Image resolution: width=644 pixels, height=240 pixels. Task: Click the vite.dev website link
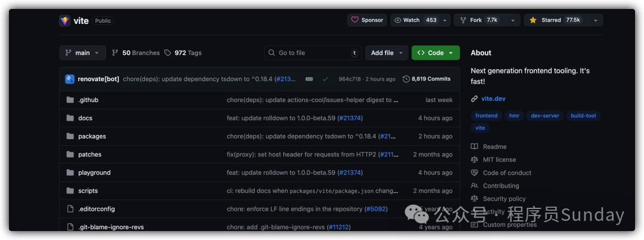click(x=493, y=99)
